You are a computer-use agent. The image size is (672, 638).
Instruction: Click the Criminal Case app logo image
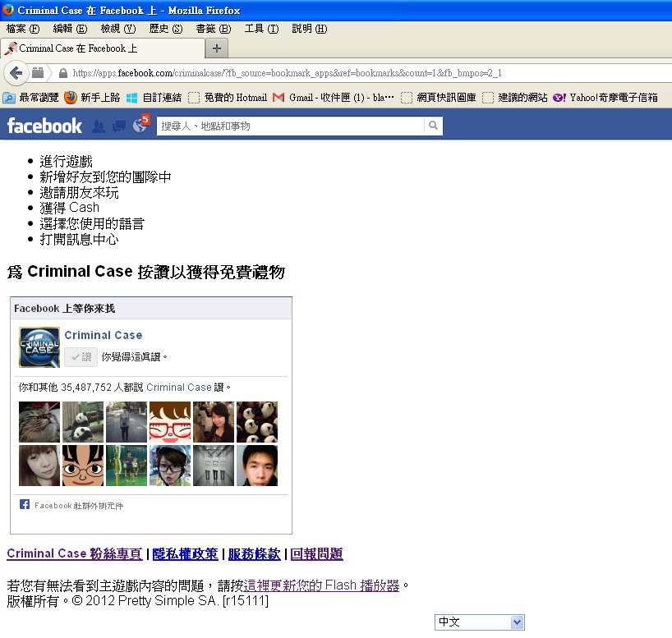tap(39, 347)
